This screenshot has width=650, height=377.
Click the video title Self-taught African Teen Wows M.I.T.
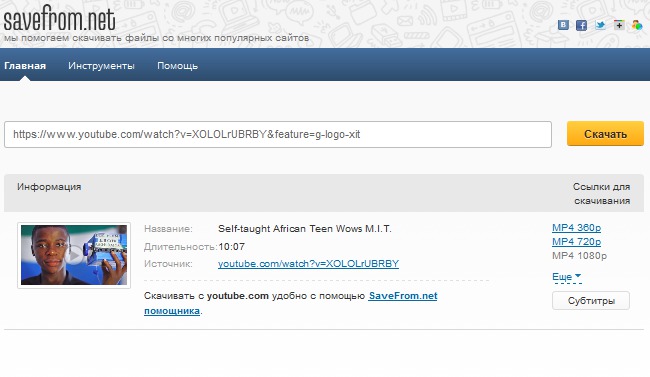(x=305, y=229)
